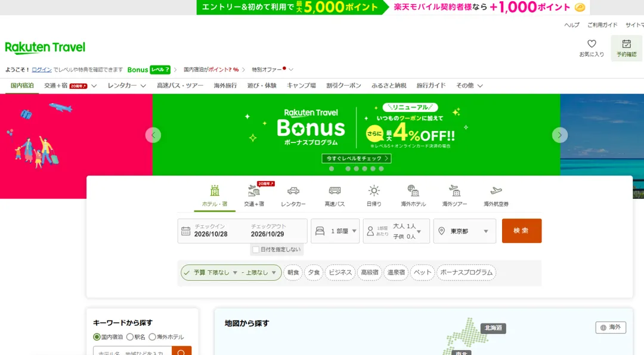Open favorites via the heart icon
644x355 pixels.
[x=592, y=44]
